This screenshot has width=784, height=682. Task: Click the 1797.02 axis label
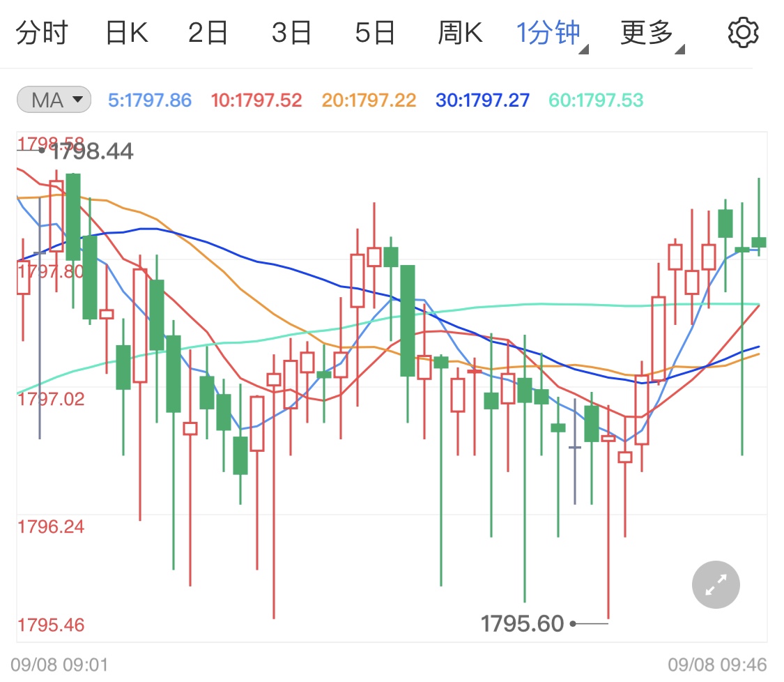50,400
